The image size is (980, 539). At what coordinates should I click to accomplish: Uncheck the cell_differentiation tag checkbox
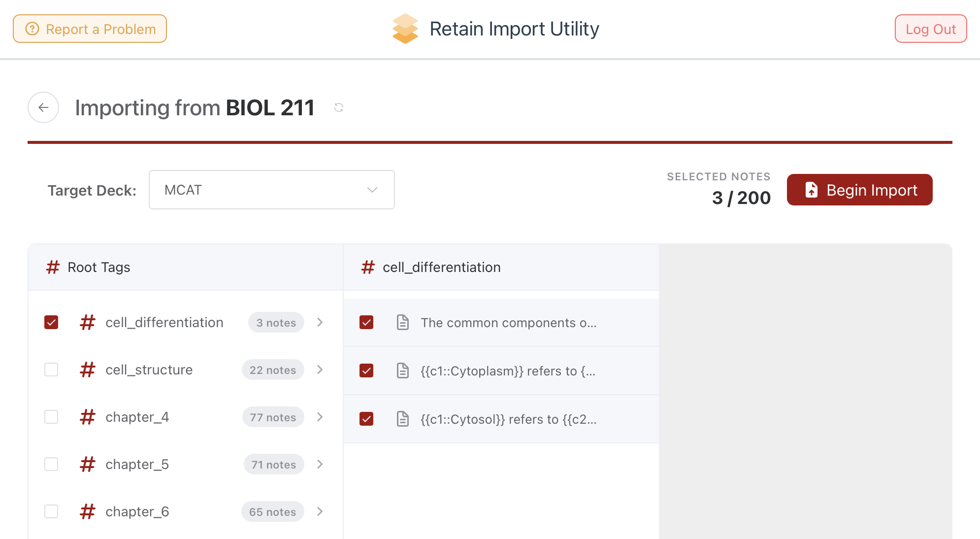tap(51, 322)
